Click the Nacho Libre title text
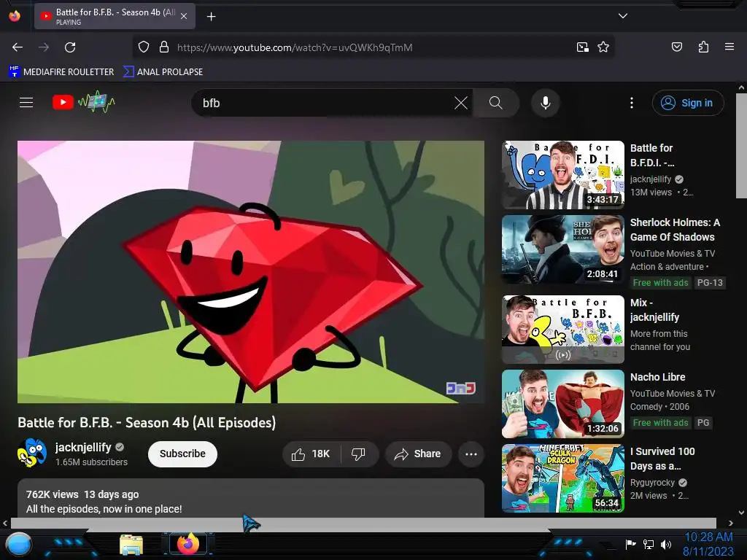The height and width of the screenshot is (560, 747). (x=657, y=377)
